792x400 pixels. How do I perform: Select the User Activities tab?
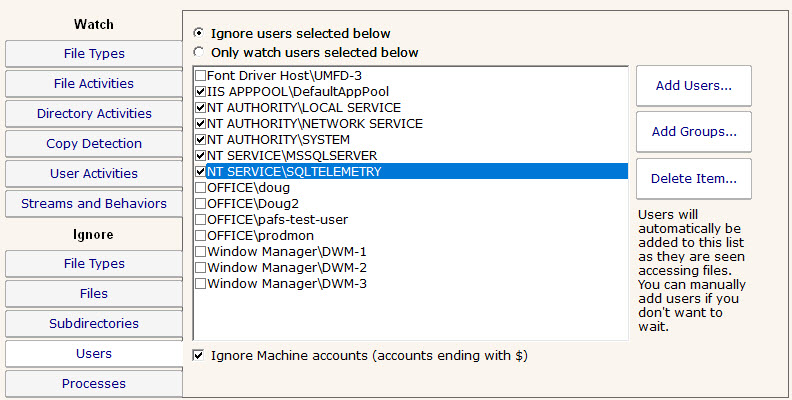coord(94,174)
